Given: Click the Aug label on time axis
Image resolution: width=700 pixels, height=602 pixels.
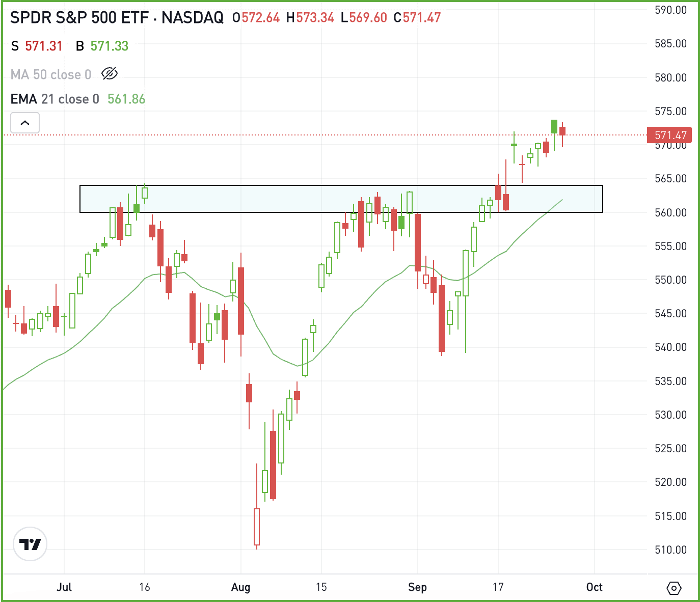Looking at the screenshot, I should pos(240,587).
